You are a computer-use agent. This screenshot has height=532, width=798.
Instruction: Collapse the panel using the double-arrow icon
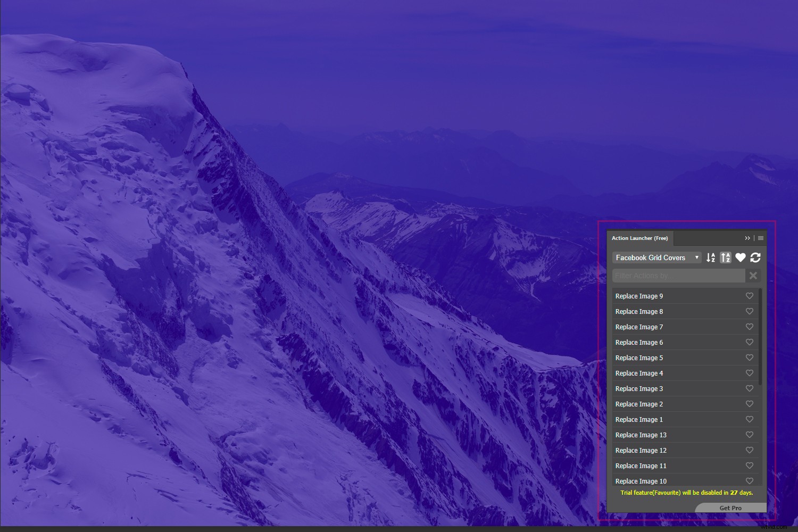coord(747,238)
